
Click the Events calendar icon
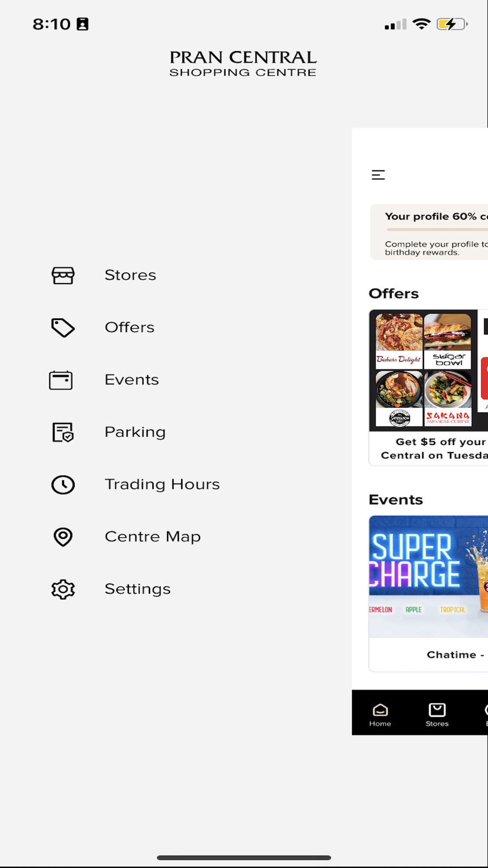point(61,380)
